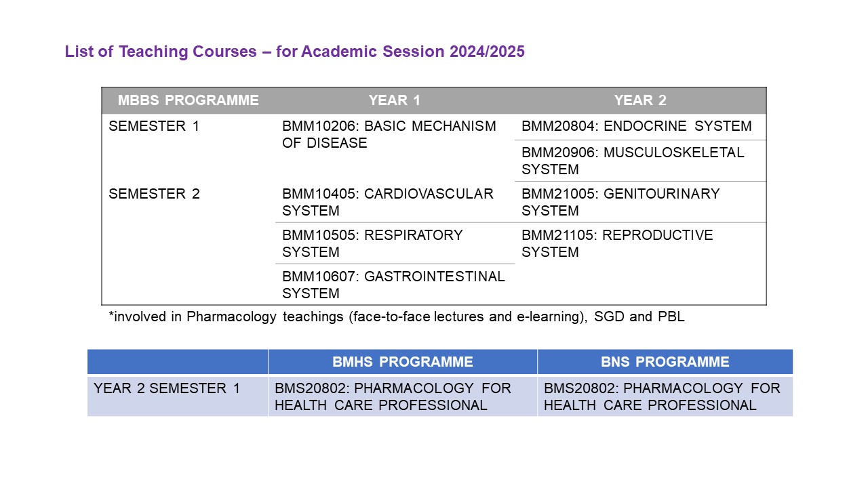Select the BNS PROGRAMME header cell
The width and height of the screenshot is (868, 488).
coord(665,362)
